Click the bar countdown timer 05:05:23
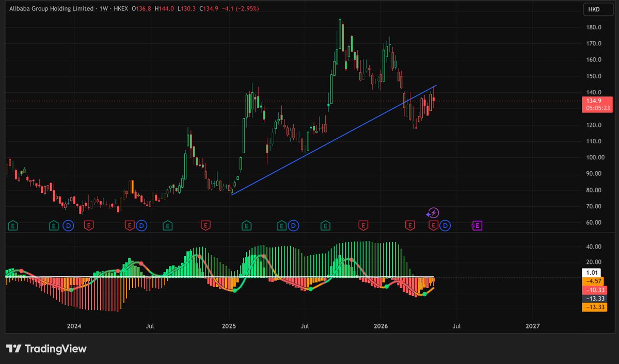The image size is (619, 364). [597, 108]
